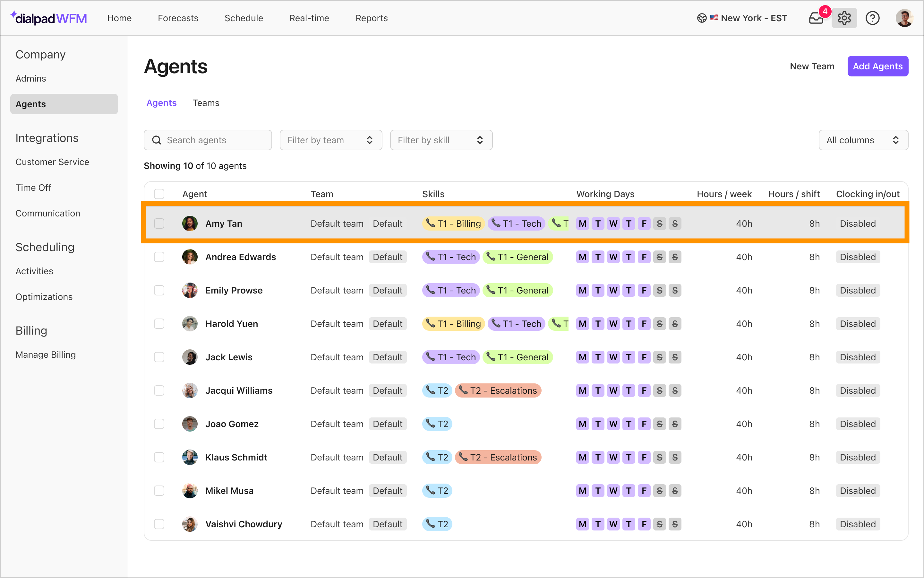Check the Harold Yuen row checkbox

[x=159, y=324]
